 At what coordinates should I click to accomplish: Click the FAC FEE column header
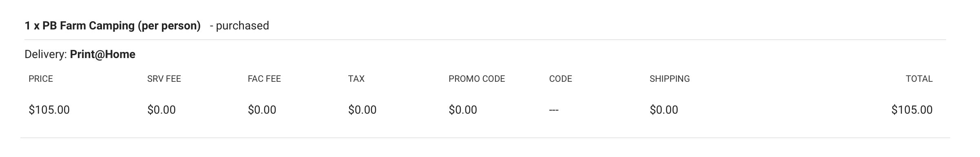click(x=264, y=79)
